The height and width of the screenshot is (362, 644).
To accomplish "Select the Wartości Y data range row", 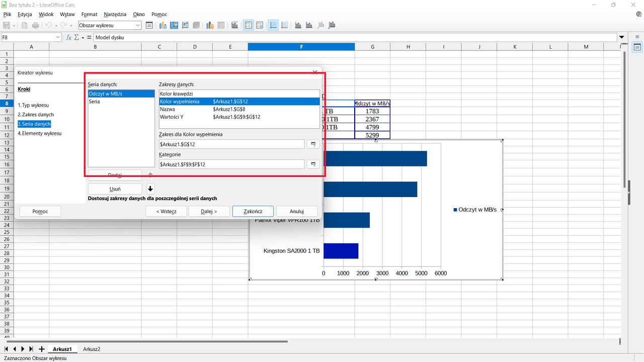I will pyautogui.click(x=239, y=117).
